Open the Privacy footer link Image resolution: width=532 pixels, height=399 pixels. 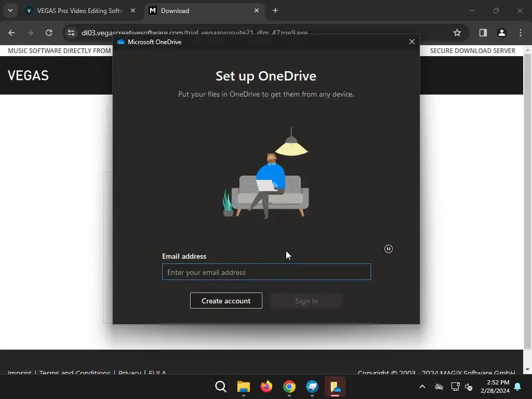129,372
